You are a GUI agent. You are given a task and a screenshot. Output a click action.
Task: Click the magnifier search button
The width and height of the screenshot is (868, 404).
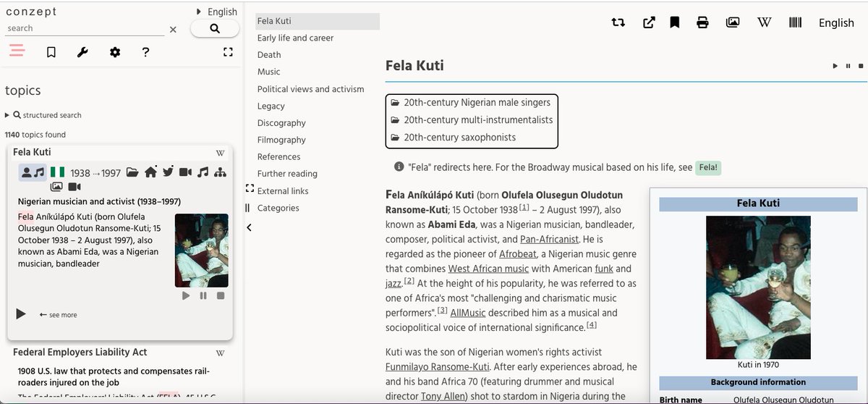tap(215, 28)
